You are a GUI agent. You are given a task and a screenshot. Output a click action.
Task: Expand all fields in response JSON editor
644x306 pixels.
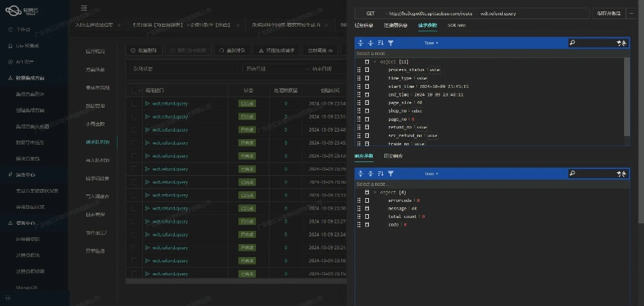coord(361,174)
